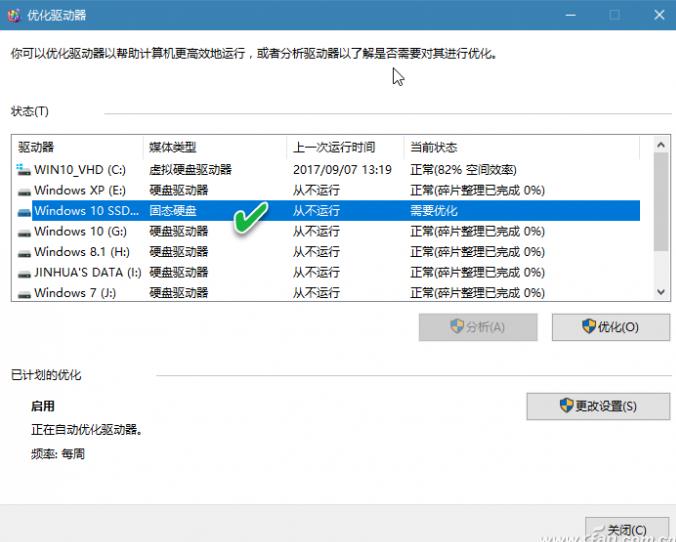This screenshot has height=542, width=676.
Task: Click the 分析(A) button
Action: [478, 327]
